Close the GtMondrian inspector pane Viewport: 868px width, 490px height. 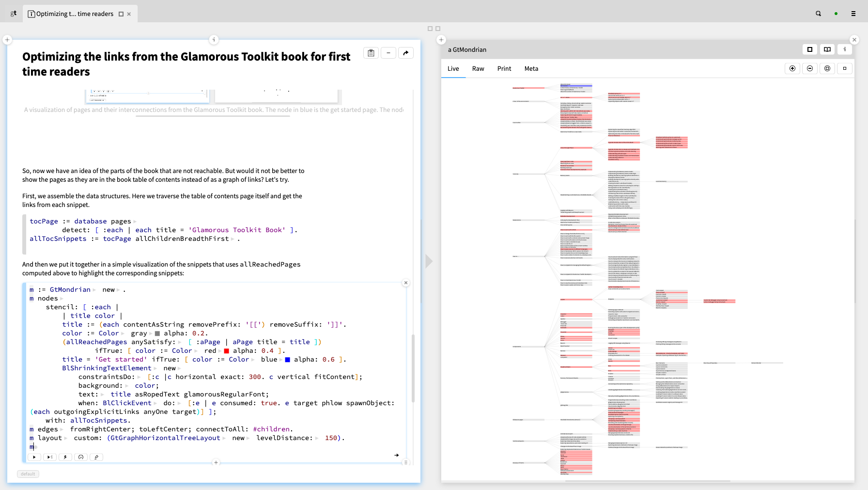[854, 40]
